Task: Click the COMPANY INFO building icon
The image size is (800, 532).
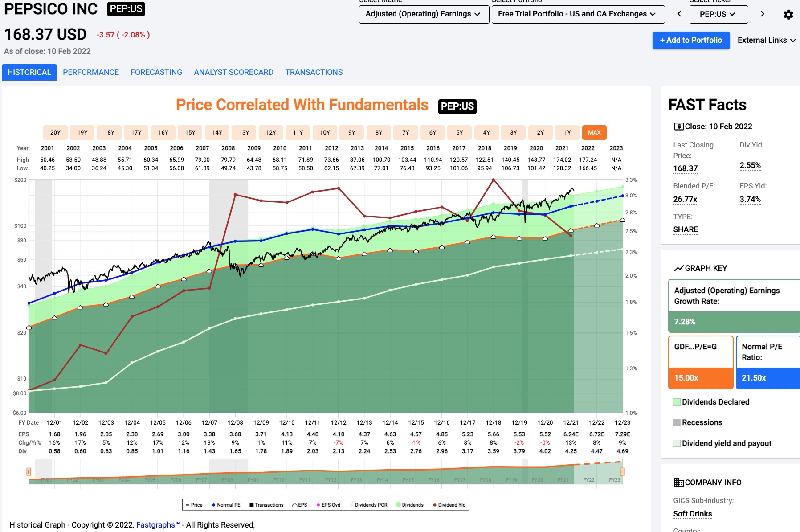Action: click(679, 483)
